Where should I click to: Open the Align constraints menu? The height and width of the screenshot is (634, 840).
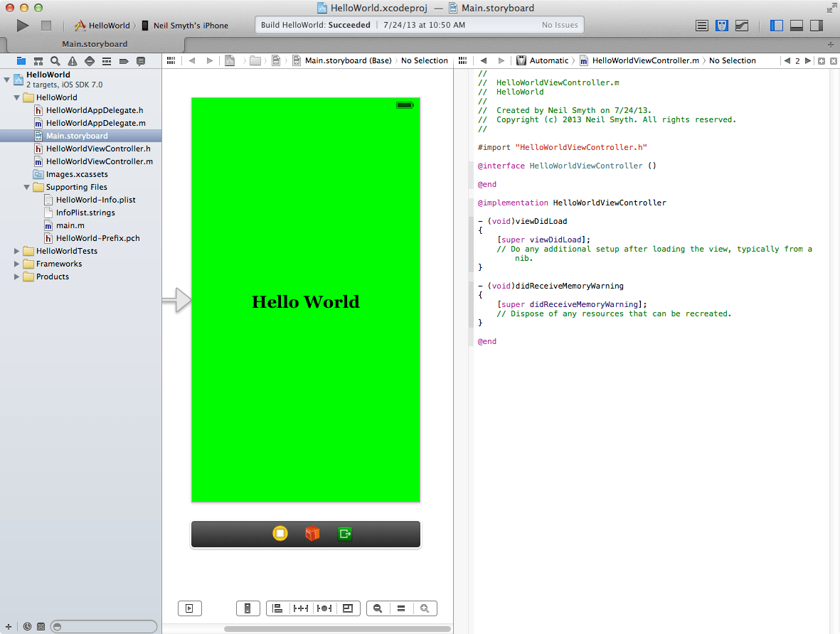277,608
